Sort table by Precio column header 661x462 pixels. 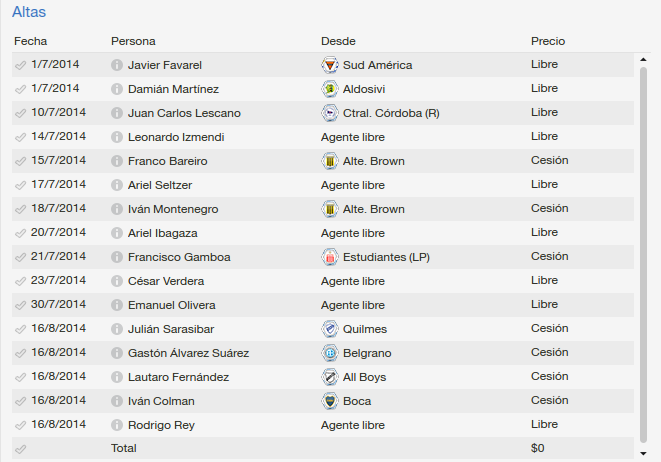click(548, 41)
